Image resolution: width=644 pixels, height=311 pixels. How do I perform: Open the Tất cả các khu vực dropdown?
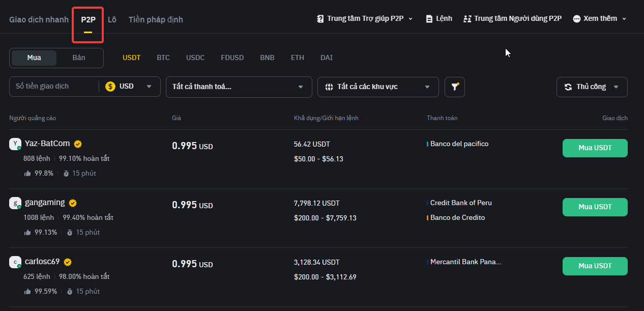377,87
